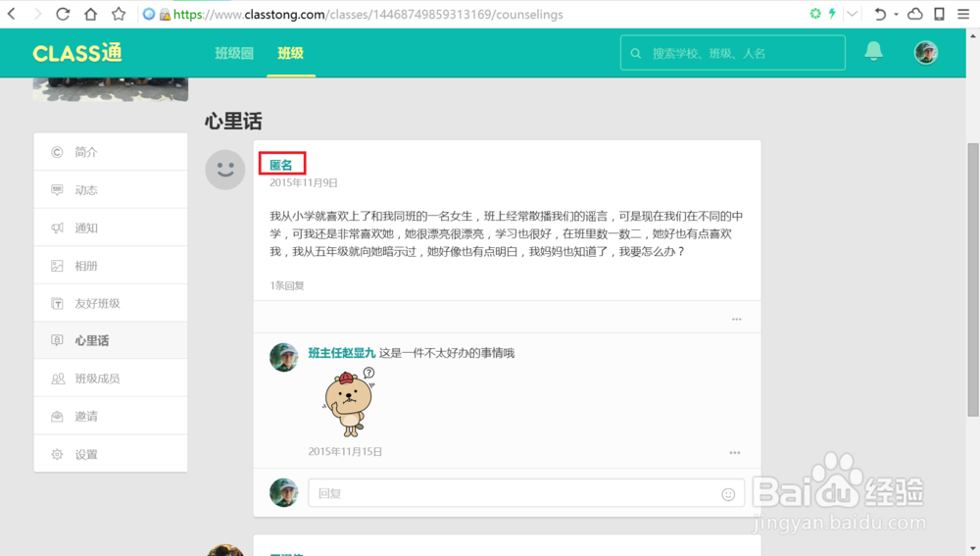Switch to 班级圈 tab
The width and height of the screenshot is (980, 556).
234,53
